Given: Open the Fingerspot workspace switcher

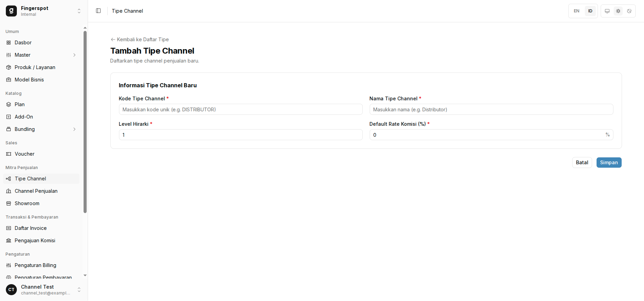Looking at the screenshot, I should (44, 11).
